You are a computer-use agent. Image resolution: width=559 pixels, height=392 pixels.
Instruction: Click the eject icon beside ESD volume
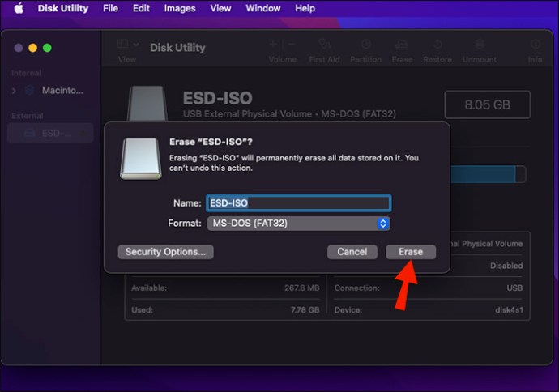[x=84, y=134]
